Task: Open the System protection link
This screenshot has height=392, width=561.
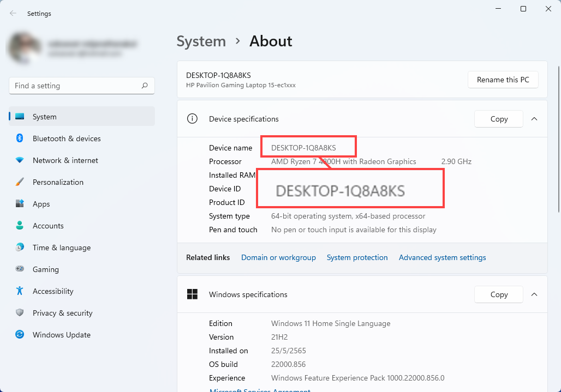Action: click(357, 257)
